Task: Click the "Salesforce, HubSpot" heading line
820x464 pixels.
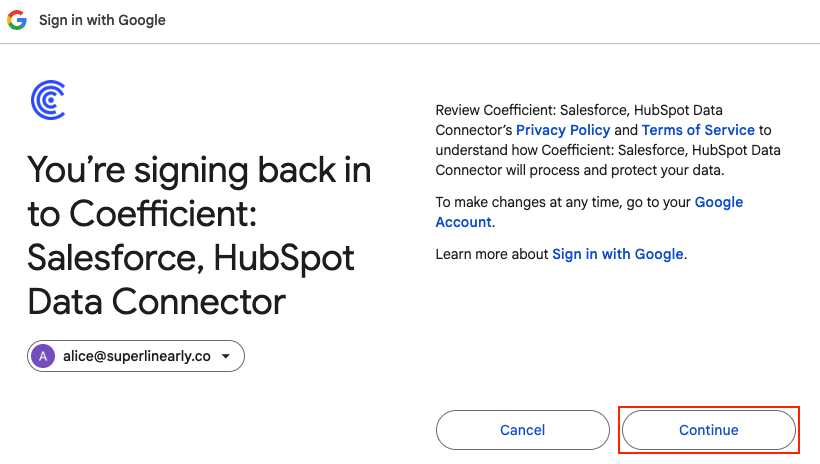Action: point(190,258)
